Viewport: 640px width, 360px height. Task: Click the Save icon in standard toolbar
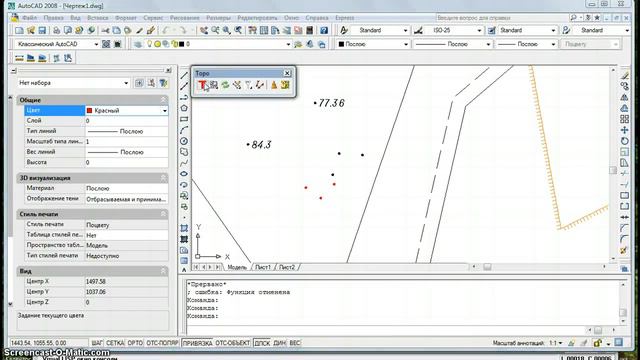click(42, 31)
